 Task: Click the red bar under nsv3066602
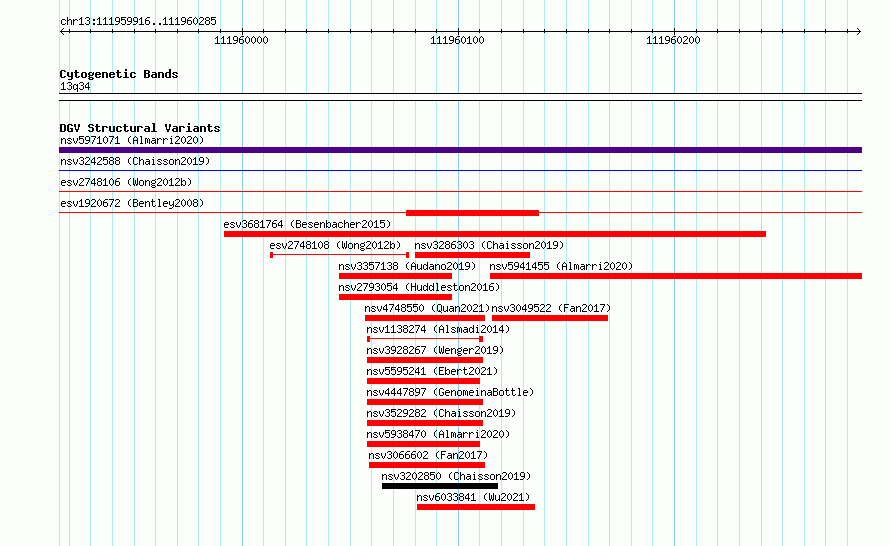[427, 465]
